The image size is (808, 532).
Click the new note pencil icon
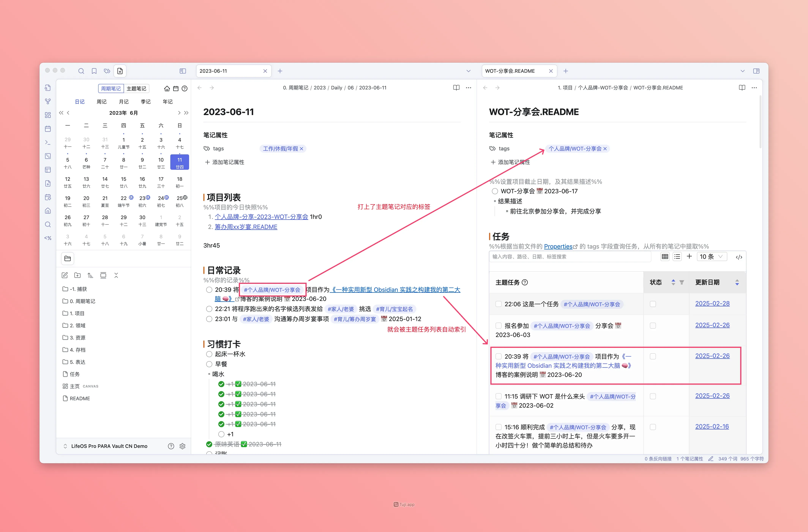(x=65, y=275)
